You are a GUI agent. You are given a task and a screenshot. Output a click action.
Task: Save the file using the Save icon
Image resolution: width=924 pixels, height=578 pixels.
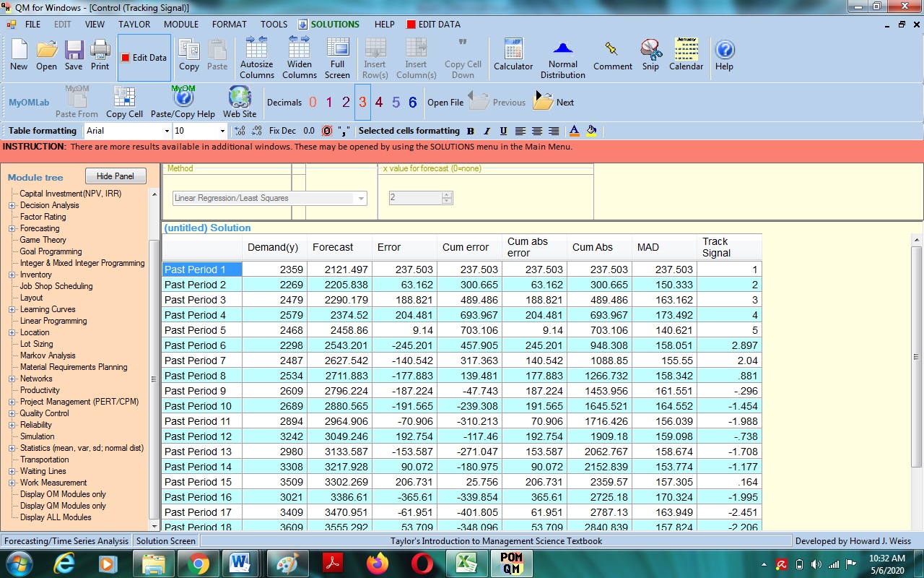74,56
